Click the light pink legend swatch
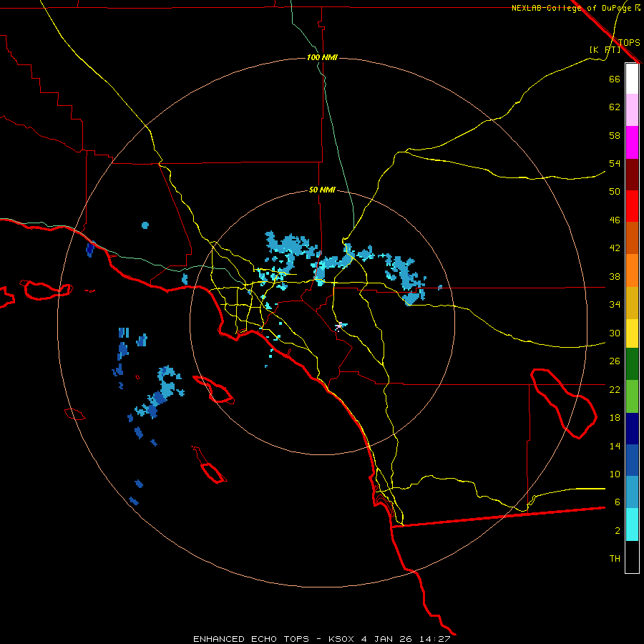Image resolution: width=644 pixels, height=644 pixels. pyautogui.click(x=632, y=109)
